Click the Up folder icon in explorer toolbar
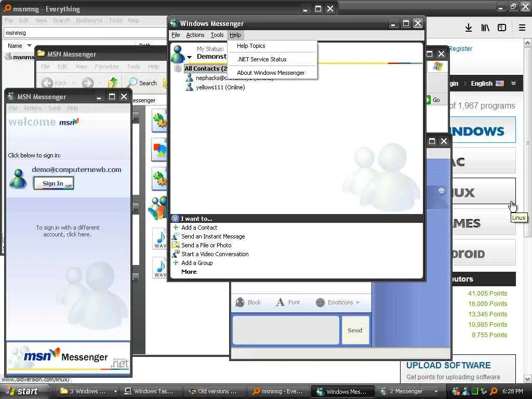The image size is (532, 399). [113, 83]
